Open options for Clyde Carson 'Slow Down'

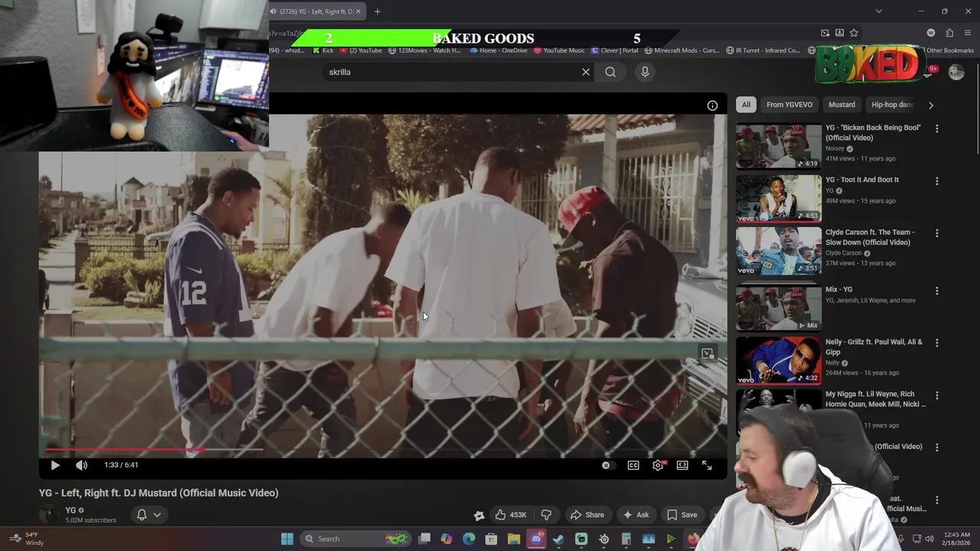pos(936,233)
